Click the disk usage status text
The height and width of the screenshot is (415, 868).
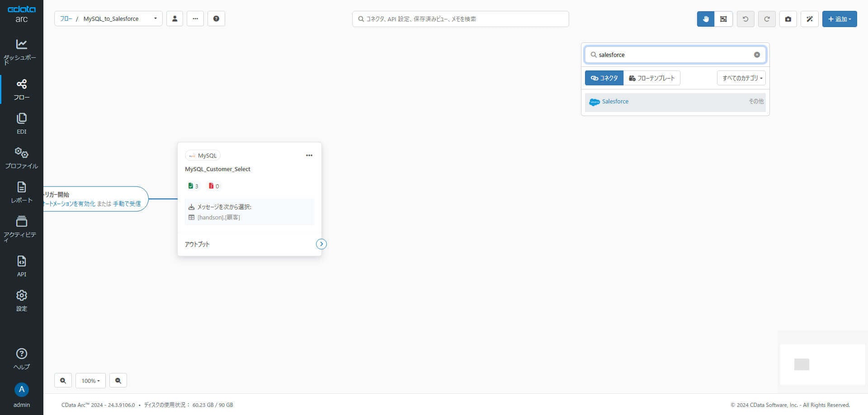pyautogui.click(x=189, y=405)
